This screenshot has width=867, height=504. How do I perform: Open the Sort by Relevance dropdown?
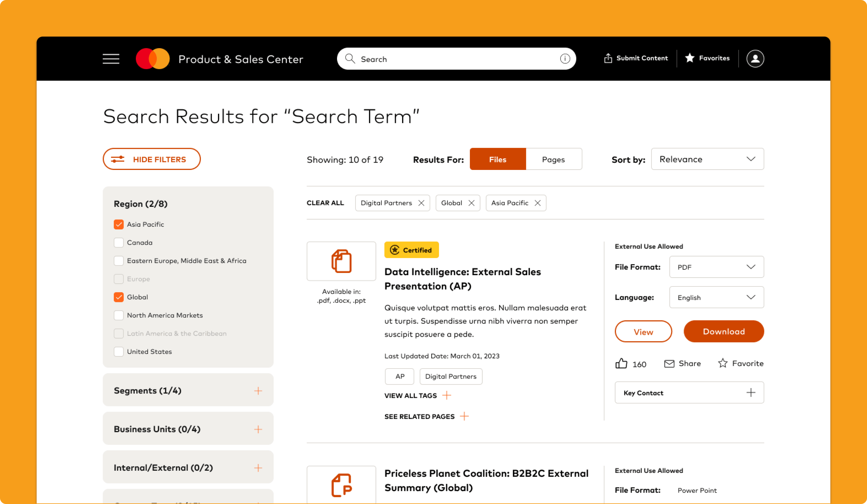pos(707,159)
